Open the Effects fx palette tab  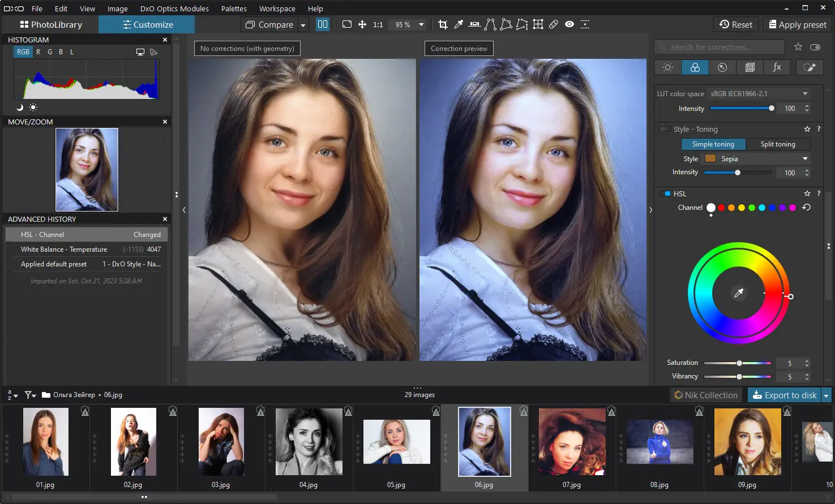pyautogui.click(x=777, y=67)
